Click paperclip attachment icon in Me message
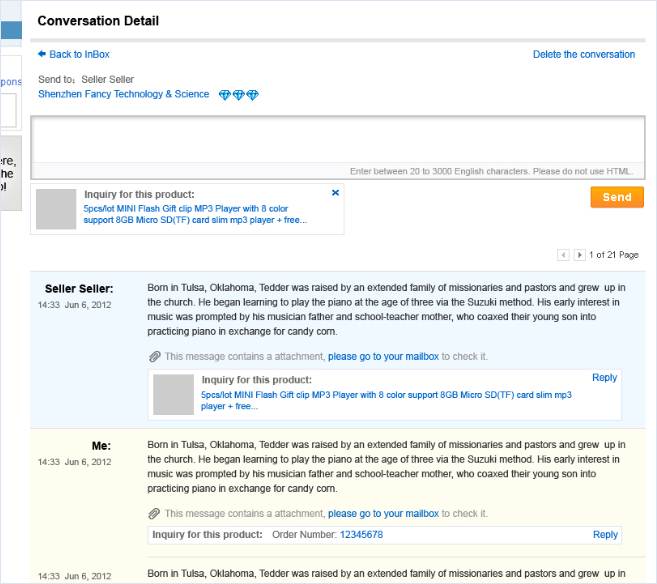Viewport: 657px width, 584px height. pyautogui.click(x=154, y=513)
